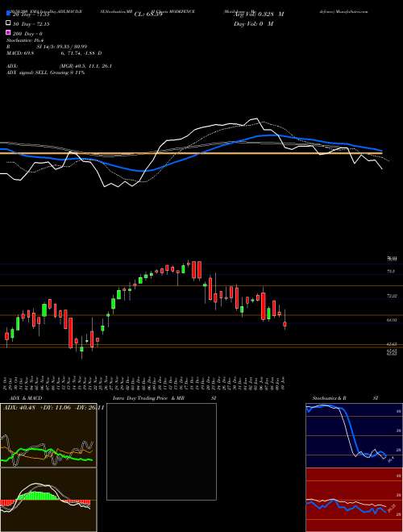Click the magenta 200 Day legend swatch
This screenshot has width=403, height=532.
pos(8,33)
